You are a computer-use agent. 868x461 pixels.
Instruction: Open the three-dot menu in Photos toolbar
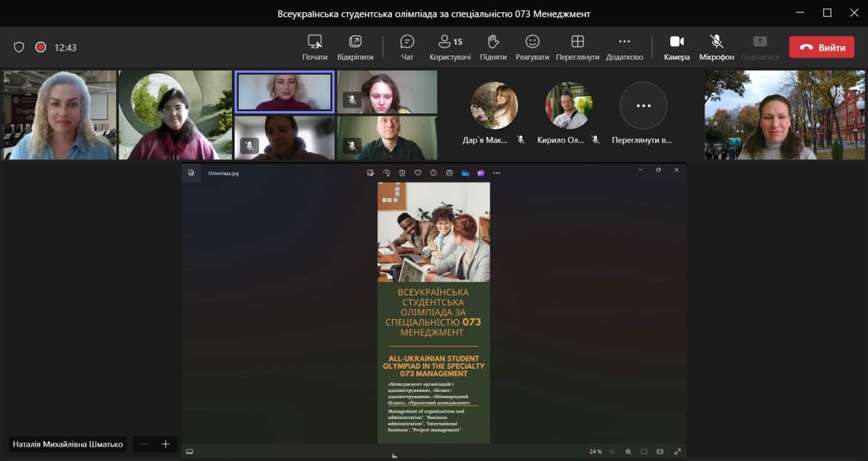[x=496, y=173]
